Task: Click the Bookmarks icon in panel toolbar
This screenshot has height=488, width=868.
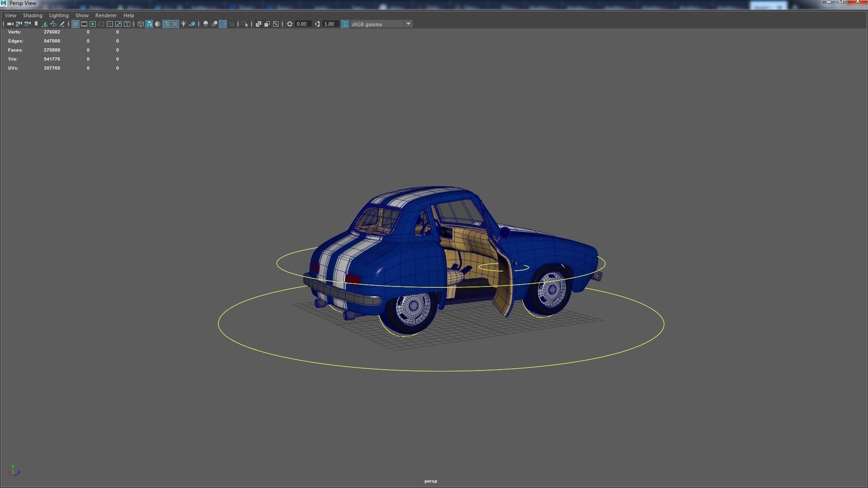Action: click(x=36, y=24)
